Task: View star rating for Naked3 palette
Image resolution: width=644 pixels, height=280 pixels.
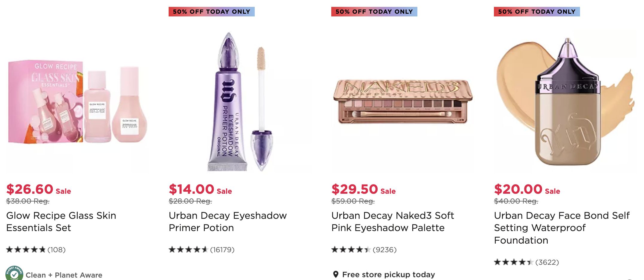Action: point(351,250)
